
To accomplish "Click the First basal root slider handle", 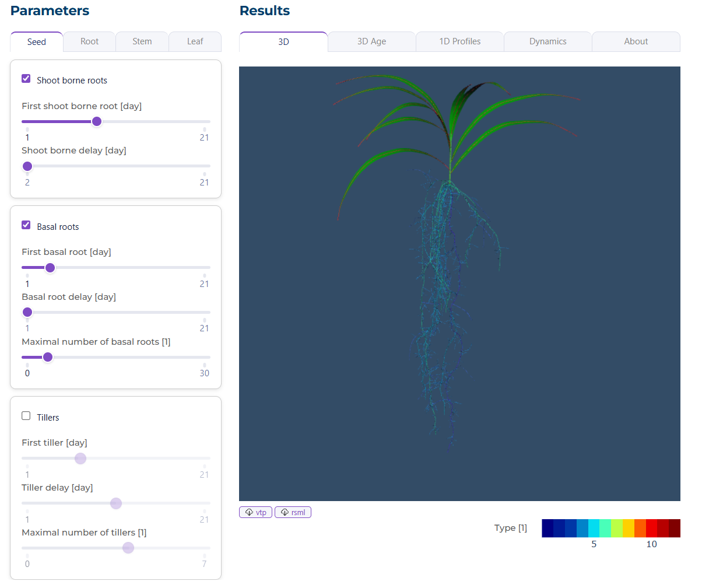I will pos(50,268).
